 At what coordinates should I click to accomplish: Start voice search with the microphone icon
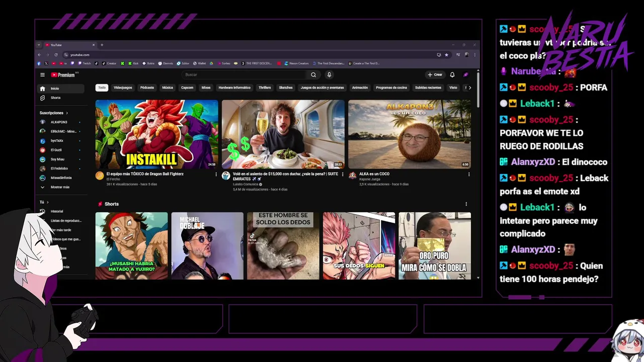[x=329, y=75]
